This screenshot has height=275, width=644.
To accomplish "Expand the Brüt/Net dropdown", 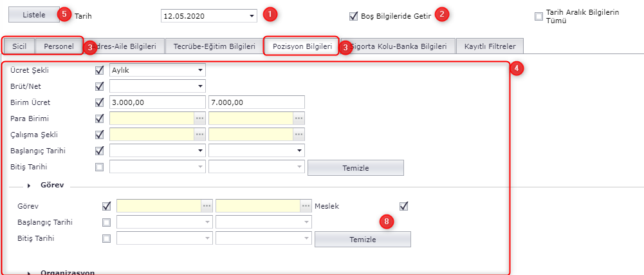I will click(x=200, y=86).
